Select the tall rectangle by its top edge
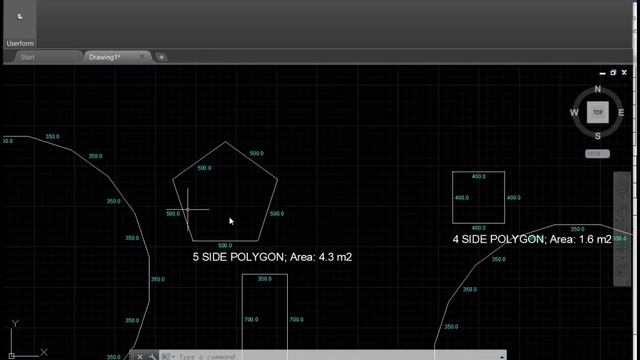The height and width of the screenshot is (360, 640). 264,274
